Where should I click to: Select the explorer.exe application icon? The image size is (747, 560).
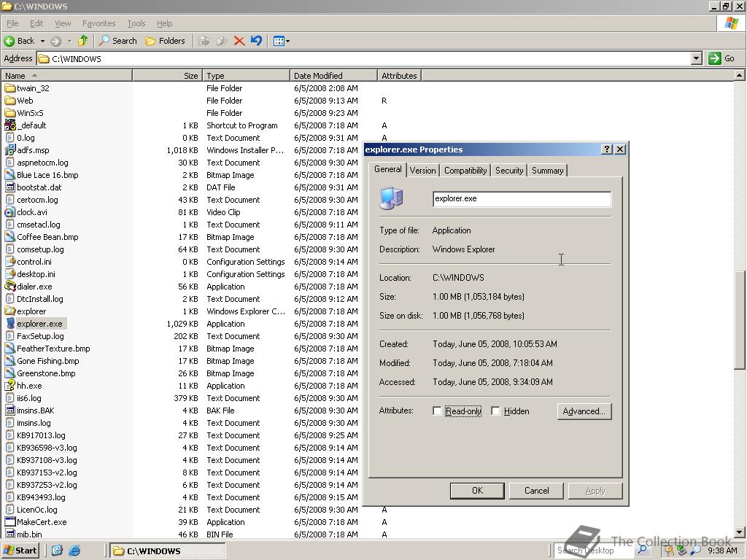tap(9, 323)
